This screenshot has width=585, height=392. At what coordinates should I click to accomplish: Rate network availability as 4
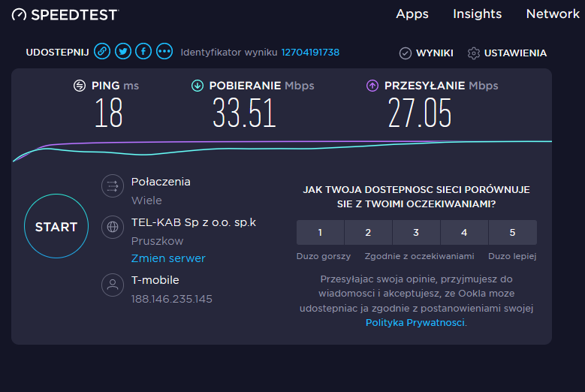465,232
